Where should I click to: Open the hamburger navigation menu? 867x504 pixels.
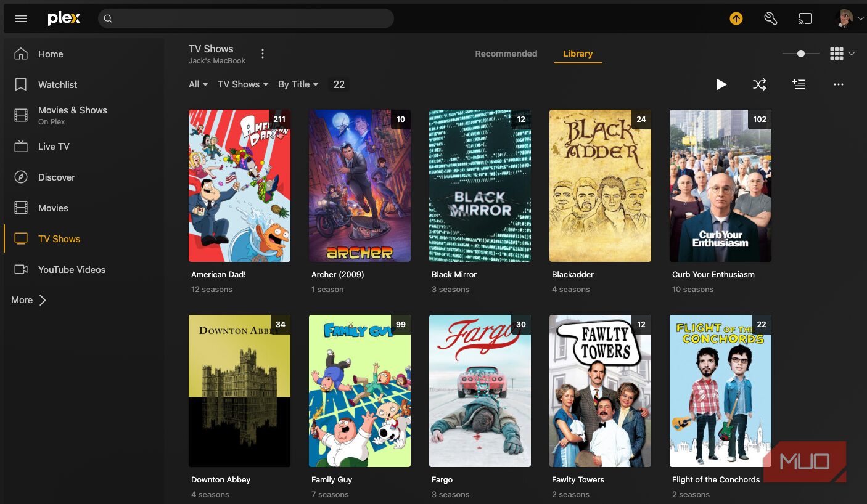pos(21,18)
